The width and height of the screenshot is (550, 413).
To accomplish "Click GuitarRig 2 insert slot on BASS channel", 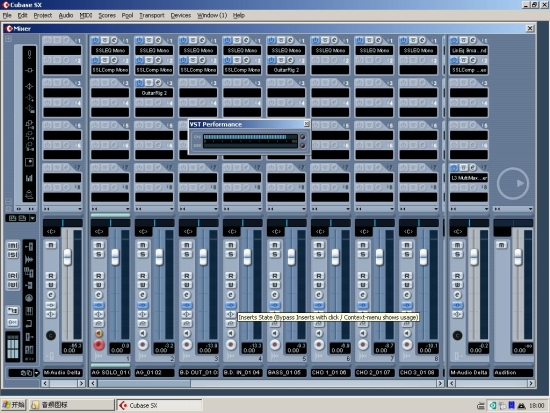I will click(286, 70).
